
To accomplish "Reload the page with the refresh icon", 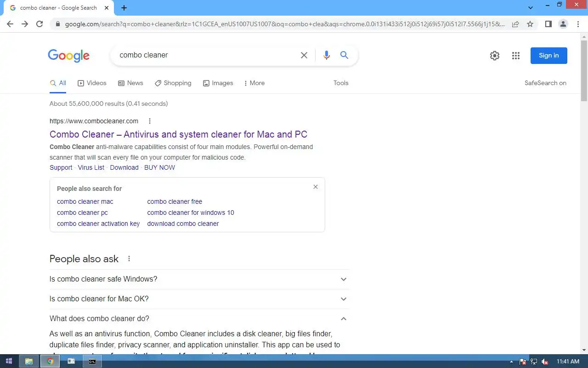I will pos(40,24).
